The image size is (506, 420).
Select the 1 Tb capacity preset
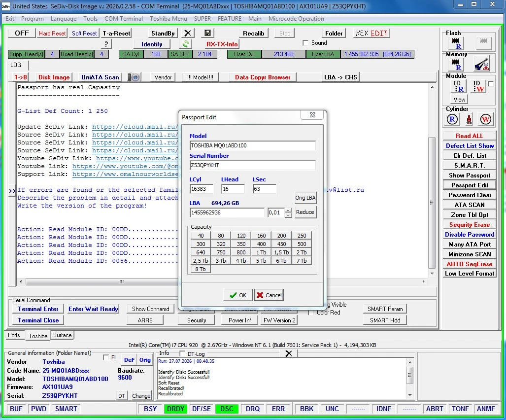262,252
